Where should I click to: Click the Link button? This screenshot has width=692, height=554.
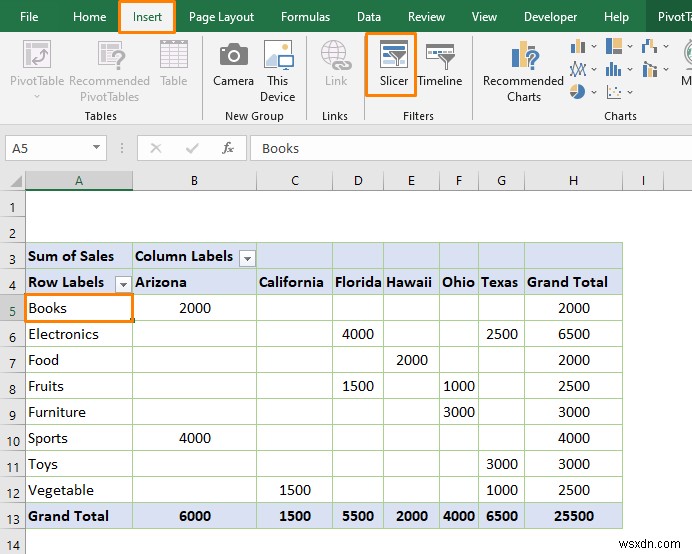click(336, 64)
